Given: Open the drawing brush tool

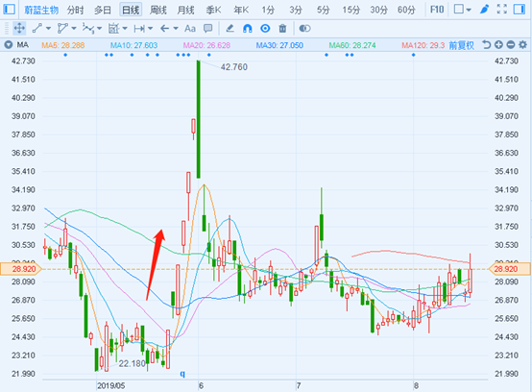Looking at the screenshot, I should 485,9.
